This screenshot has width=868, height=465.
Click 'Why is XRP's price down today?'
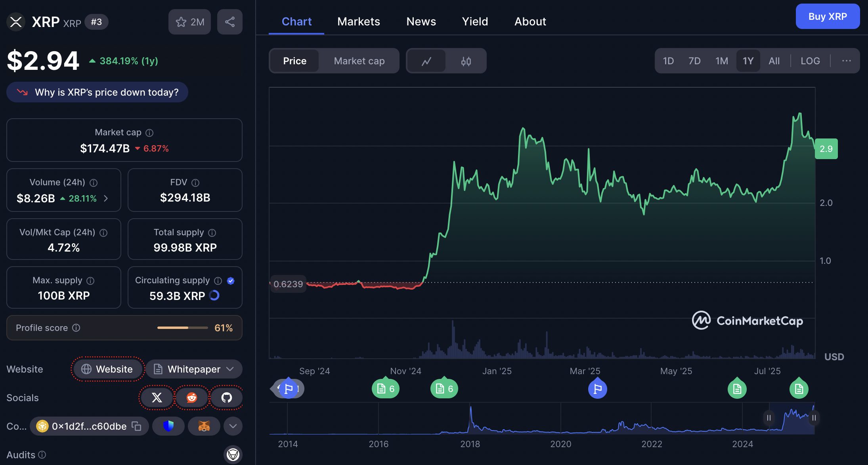(x=97, y=92)
